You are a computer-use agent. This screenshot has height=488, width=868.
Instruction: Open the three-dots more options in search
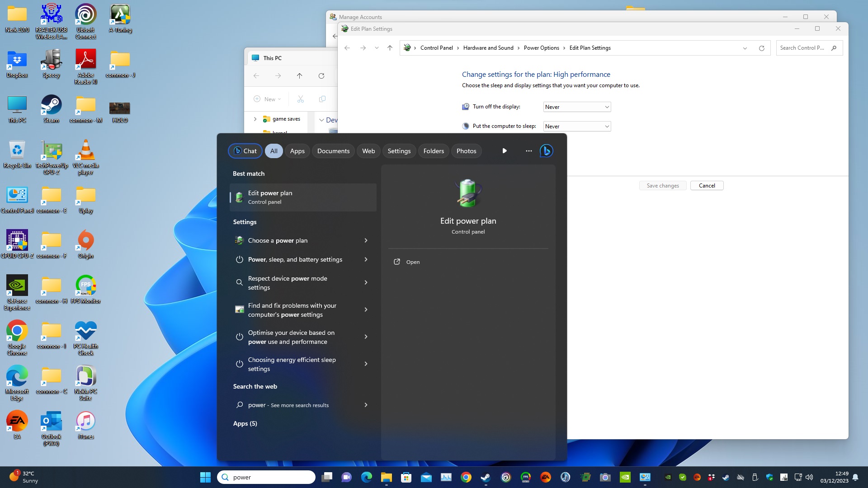[528, 151]
